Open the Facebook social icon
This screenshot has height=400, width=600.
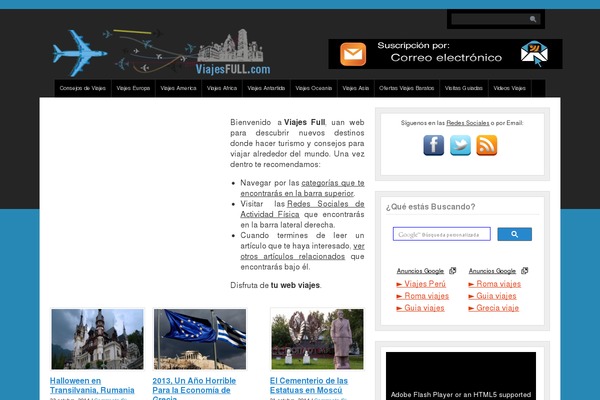pyautogui.click(x=434, y=145)
